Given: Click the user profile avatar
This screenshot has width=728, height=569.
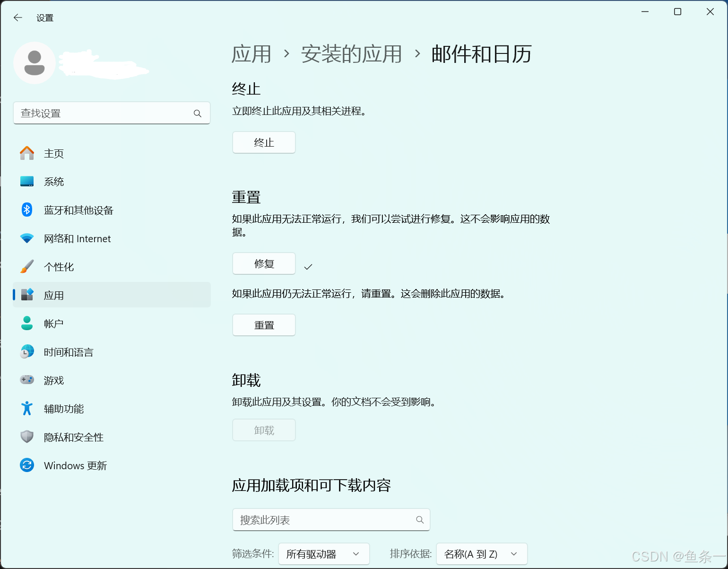Looking at the screenshot, I should pos(35,63).
